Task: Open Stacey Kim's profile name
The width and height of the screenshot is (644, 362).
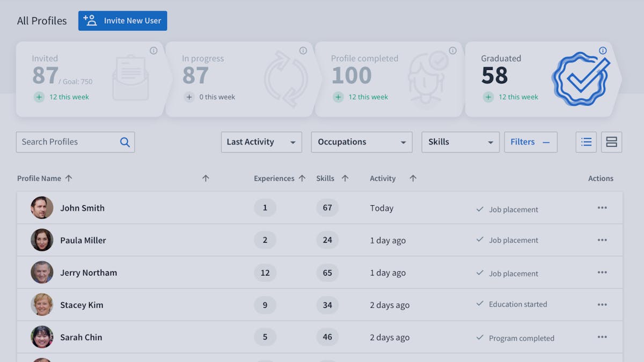Action: 82,305
